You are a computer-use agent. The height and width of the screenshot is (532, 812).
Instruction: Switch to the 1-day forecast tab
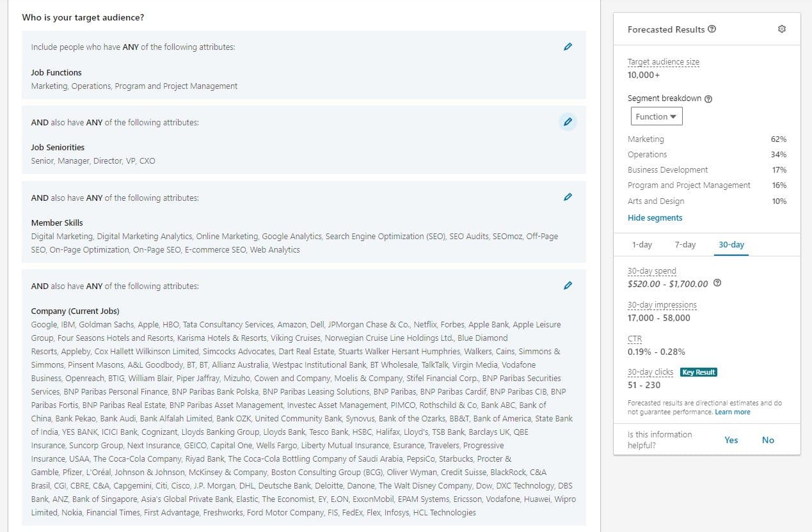click(642, 245)
